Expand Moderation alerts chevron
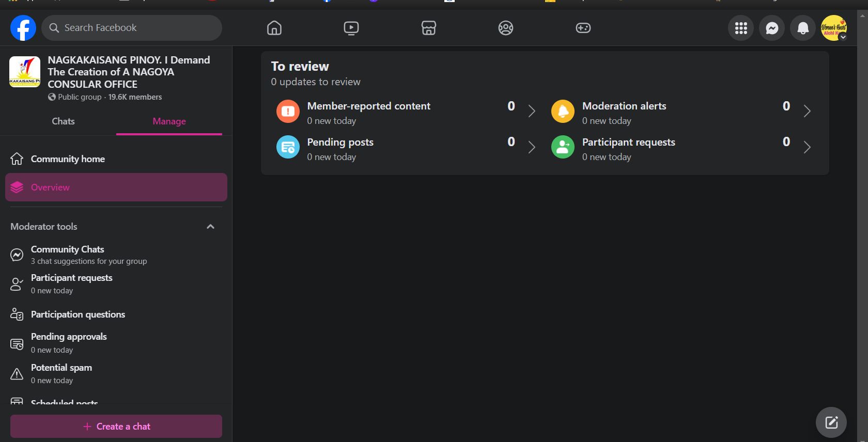The width and height of the screenshot is (868, 442). click(807, 111)
